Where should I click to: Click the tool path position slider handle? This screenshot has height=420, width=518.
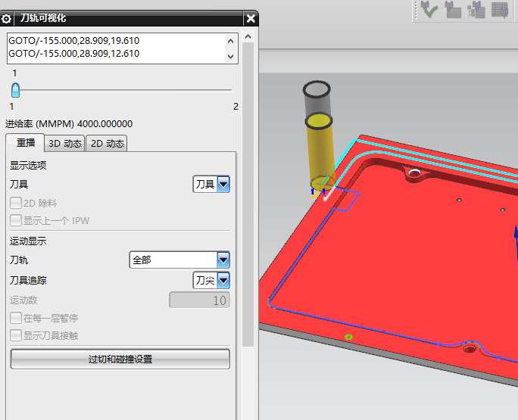(15, 90)
